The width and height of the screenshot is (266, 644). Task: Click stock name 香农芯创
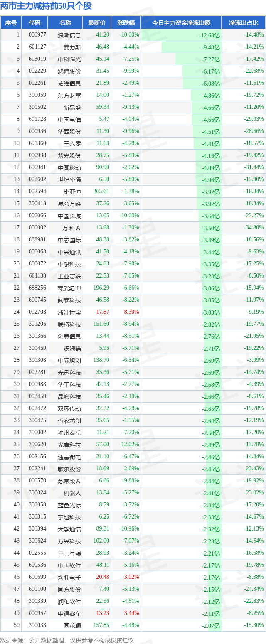69,420
